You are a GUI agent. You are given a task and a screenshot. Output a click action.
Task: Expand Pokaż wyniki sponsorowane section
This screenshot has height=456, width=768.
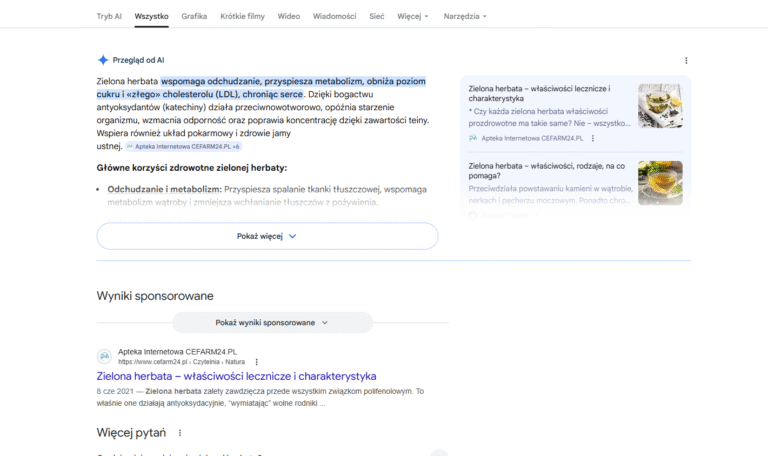point(272,322)
